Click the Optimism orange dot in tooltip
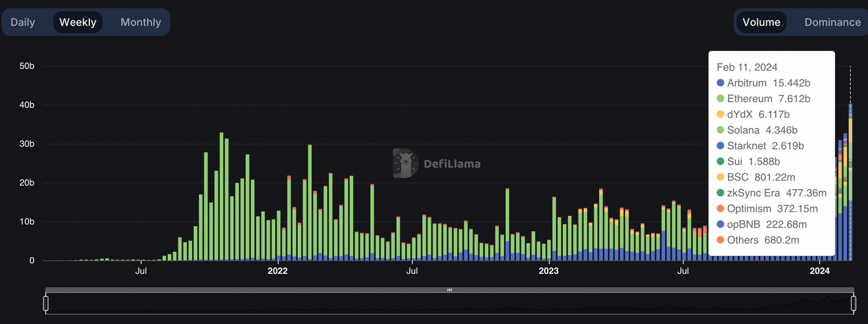The width and height of the screenshot is (868, 324). 721,209
